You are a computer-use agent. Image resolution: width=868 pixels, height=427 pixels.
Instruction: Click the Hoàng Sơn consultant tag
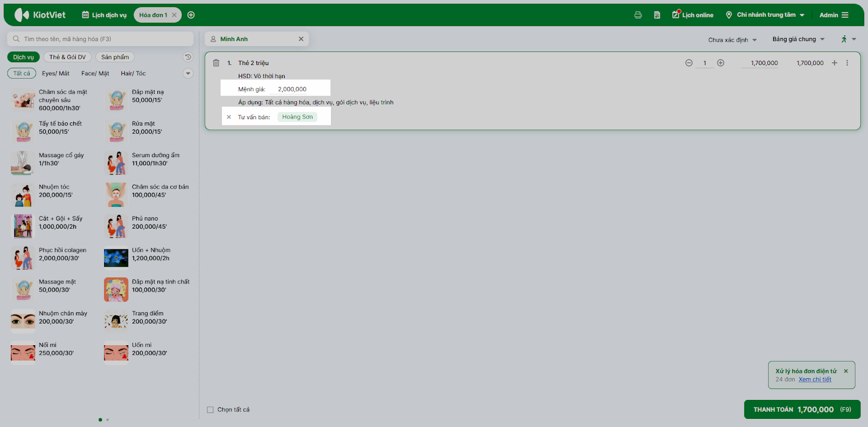tap(297, 117)
